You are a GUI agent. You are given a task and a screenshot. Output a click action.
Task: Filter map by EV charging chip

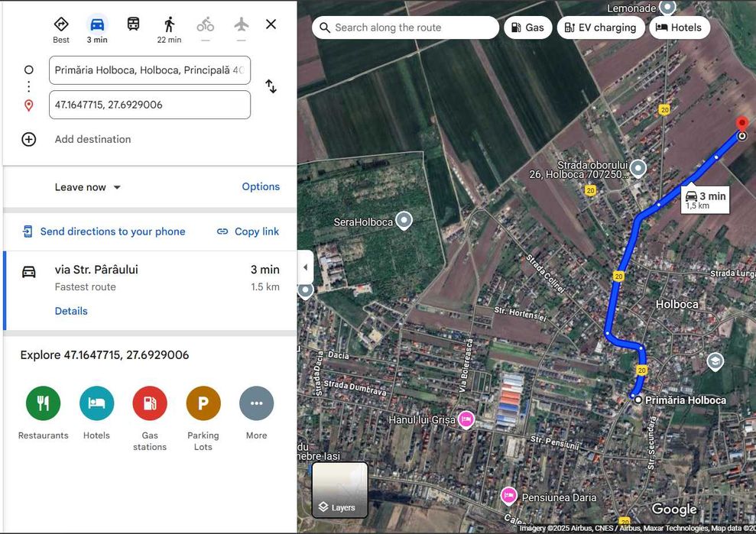601,28
